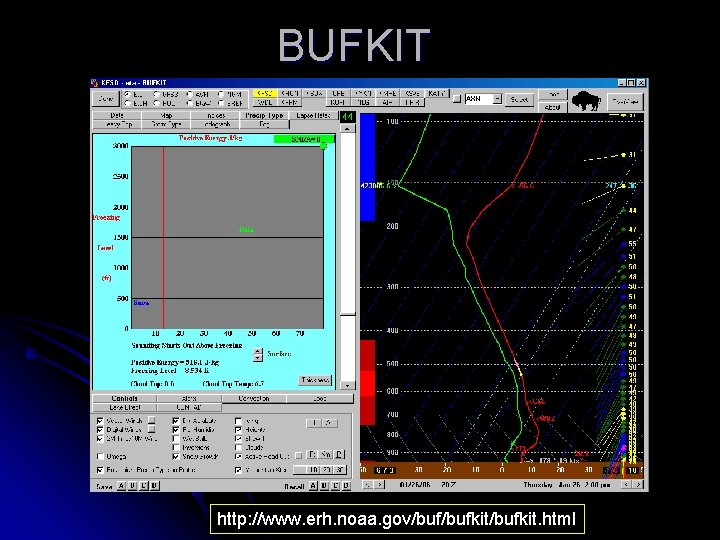Screen dimensions: 720x540
Task: Open the AXN station dropdown arrow
Action: click(497, 99)
